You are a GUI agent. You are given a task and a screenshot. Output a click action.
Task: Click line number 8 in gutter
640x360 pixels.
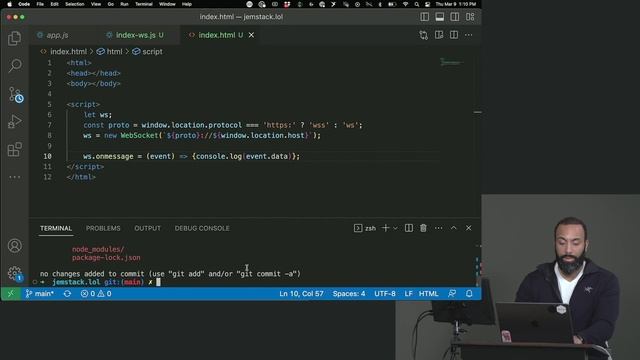click(x=49, y=136)
